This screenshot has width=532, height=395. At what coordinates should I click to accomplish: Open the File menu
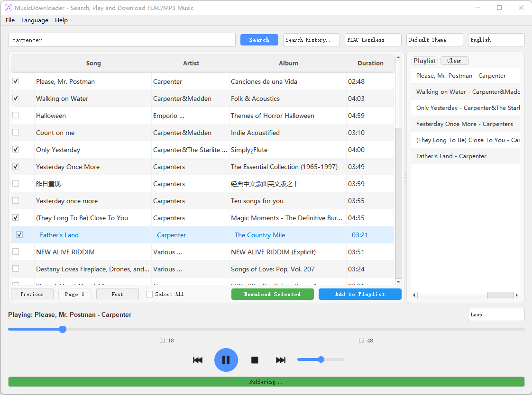[10, 20]
